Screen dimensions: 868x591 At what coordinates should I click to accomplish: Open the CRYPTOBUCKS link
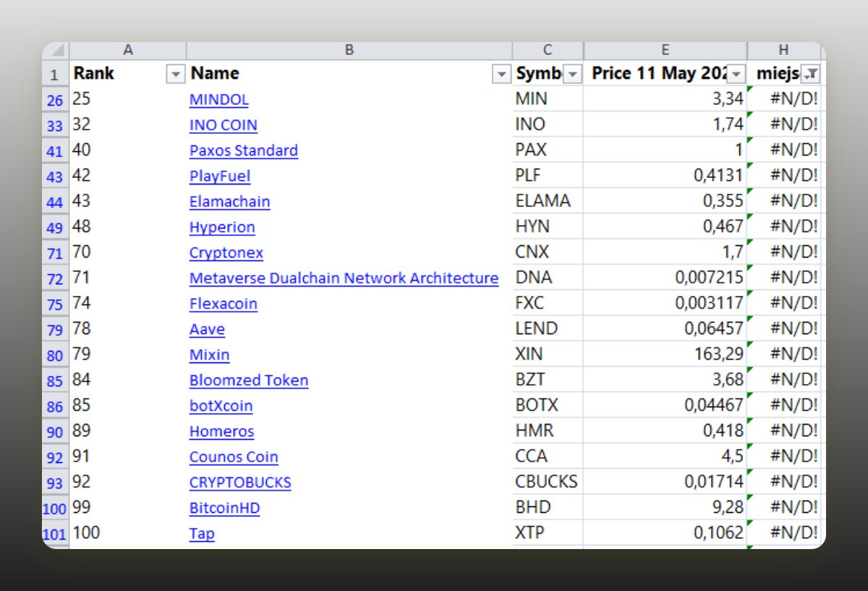tap(240, 482)
